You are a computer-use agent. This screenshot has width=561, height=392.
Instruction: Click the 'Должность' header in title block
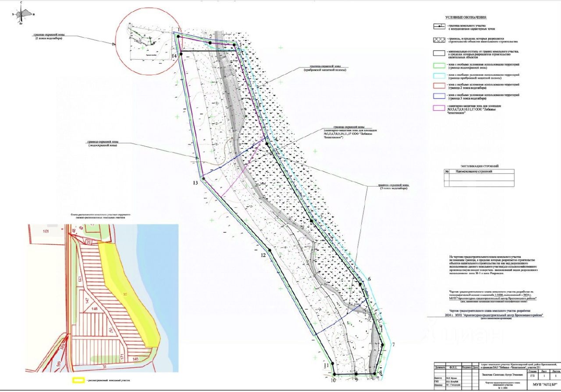click(x=440, y=367)
